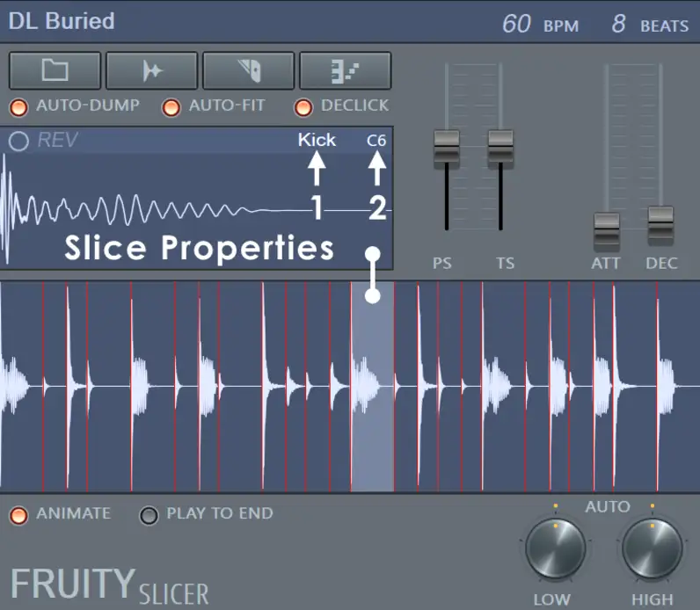This screenshot has width=700, height=610.
Task: Click the DEC decay slider handle
Action: (660, 224)
